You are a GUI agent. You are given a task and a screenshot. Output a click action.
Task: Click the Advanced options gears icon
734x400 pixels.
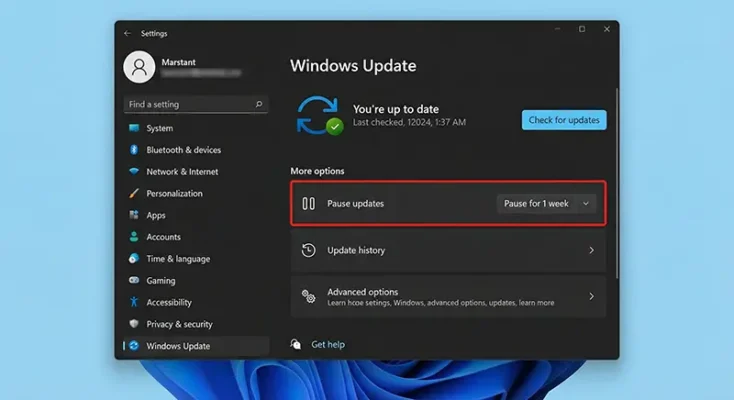coord(308,296)
